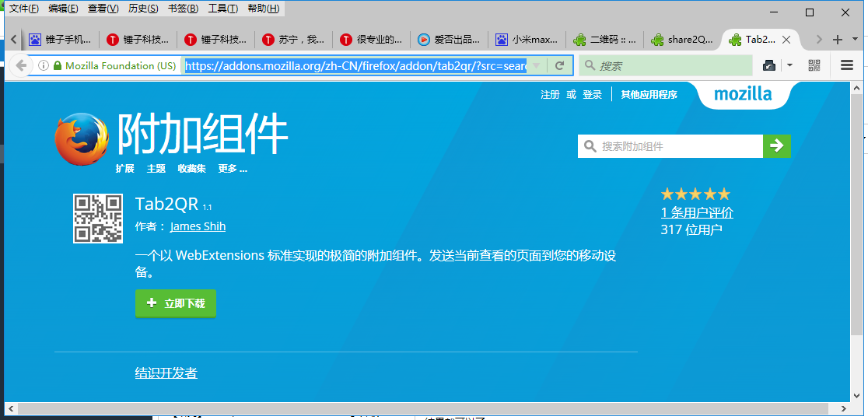The width and height of the screenshot is (868, 420).
Task: Switch to the 锥子手机 tab
Action: click(x=60, y=40)
